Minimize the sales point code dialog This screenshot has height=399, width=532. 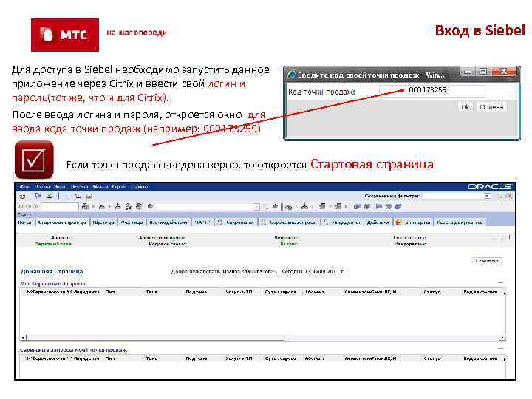468,72
